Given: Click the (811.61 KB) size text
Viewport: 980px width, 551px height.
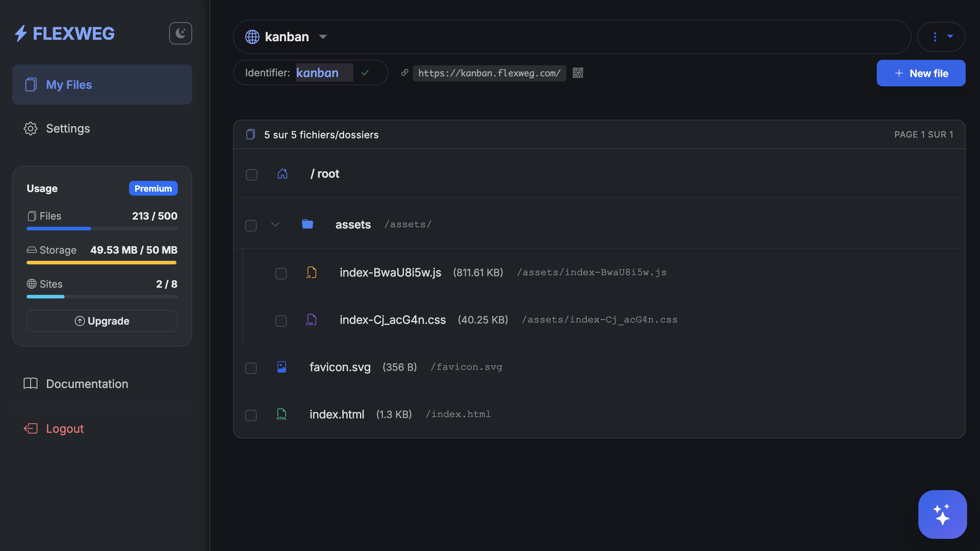Looking at the screenshot, I should (x=478, y=273).
